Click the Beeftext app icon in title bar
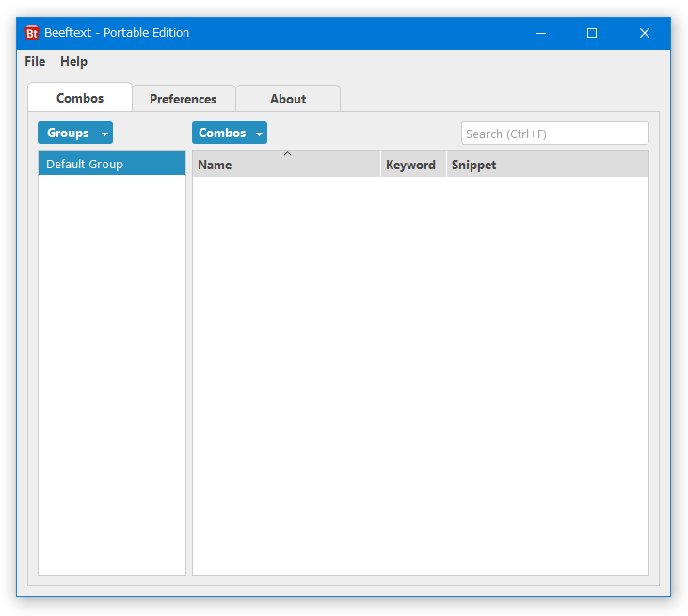The width and height of the screenshot is (688, 616). tap(32, 33)
